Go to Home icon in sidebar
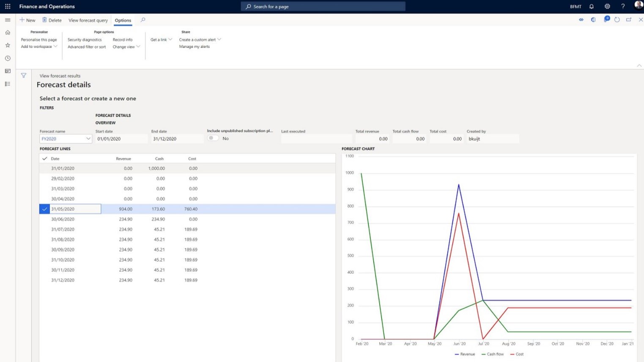Screen dimensions: 644x362 pos(8,33)
